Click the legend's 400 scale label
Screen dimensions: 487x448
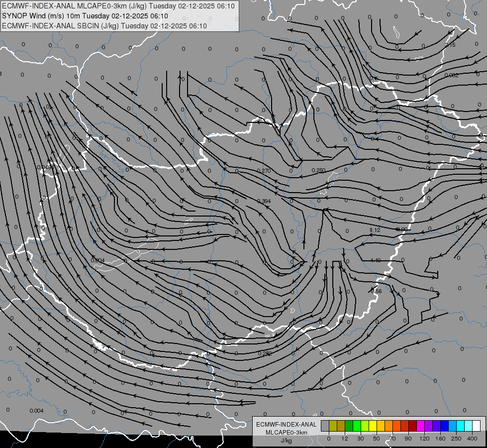(472, 439)
